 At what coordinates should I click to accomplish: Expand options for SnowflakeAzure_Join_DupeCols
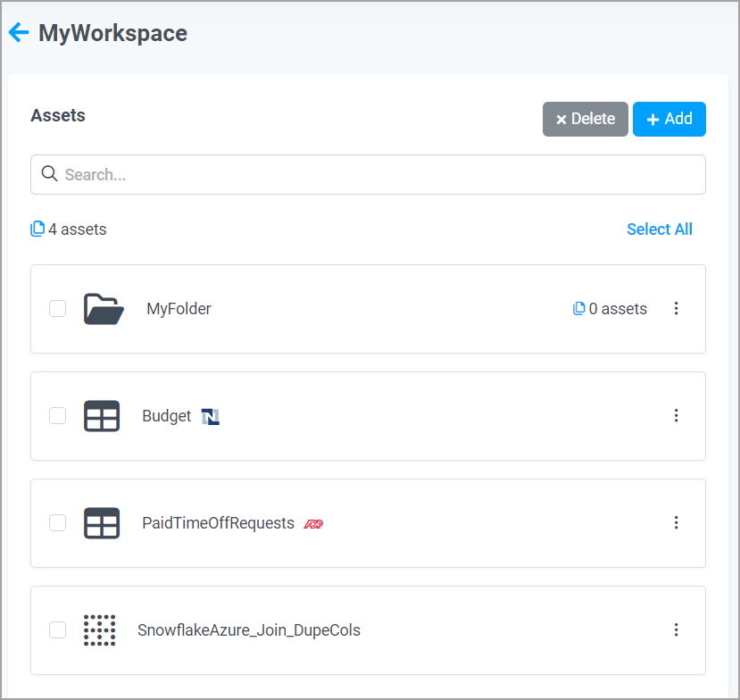point(677,629)
